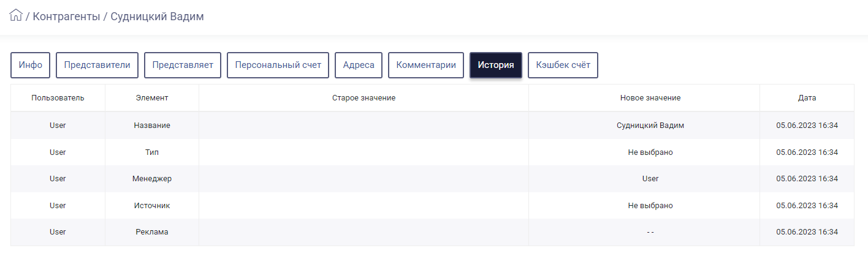Open the Комментарии tab
868x259 pixels.
426,65
